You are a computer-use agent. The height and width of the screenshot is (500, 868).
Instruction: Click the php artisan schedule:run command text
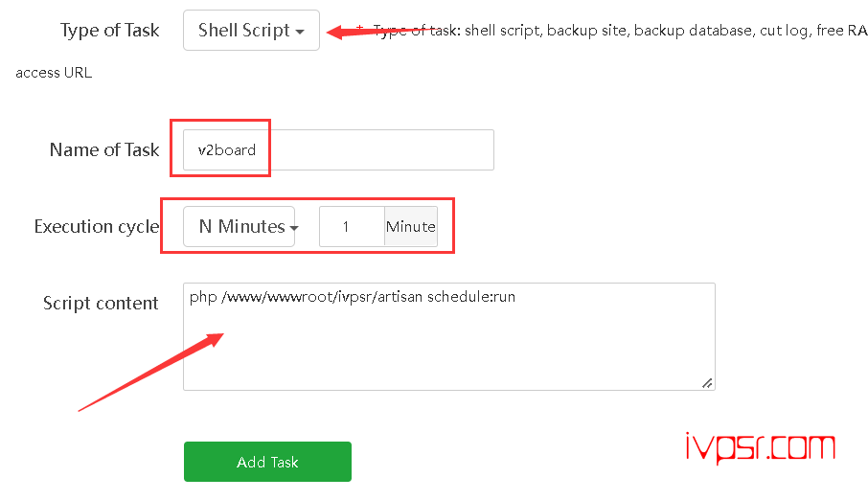tap(352, 297)
